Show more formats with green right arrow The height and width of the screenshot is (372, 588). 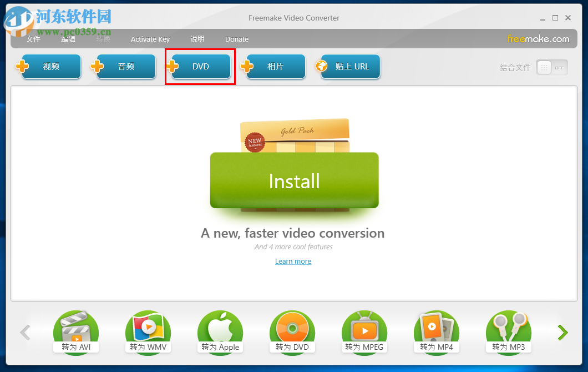(x=562, y=333)
